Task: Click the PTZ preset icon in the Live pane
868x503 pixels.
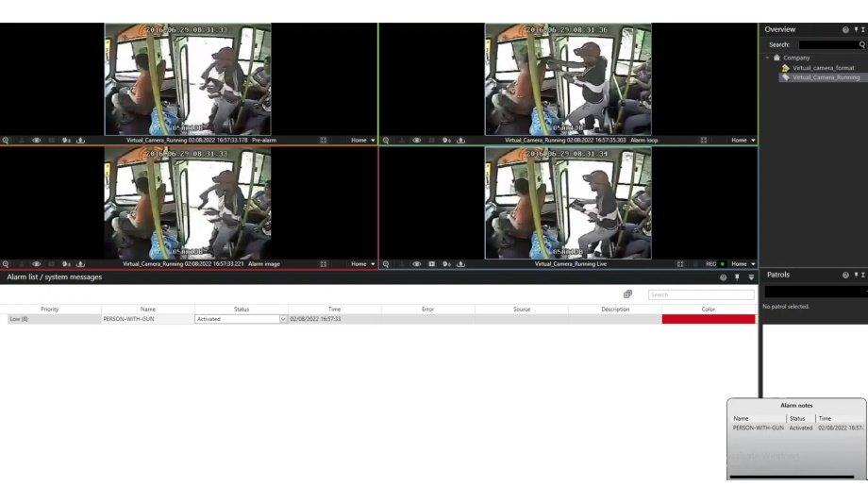Action: tap(446, 264)
